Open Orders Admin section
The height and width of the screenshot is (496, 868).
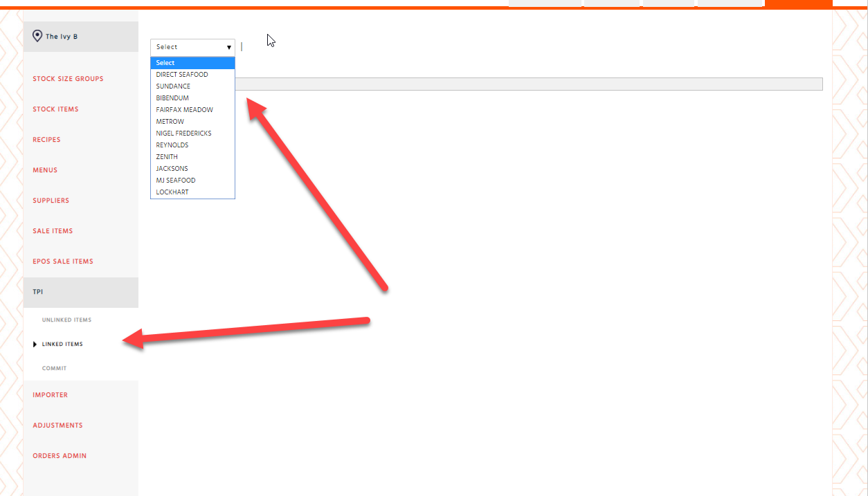pyautogui.click(x=60, y=456)
